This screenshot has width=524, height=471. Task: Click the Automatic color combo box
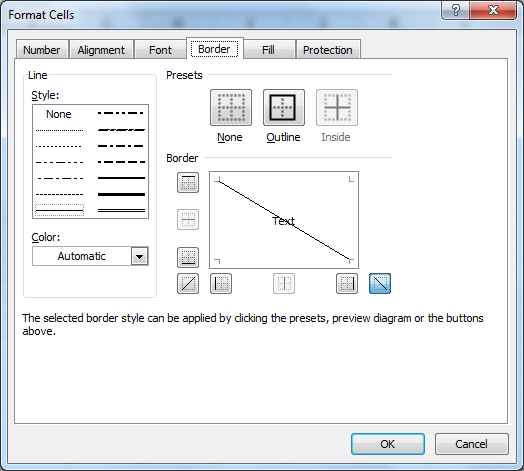[x=90, y=256]
